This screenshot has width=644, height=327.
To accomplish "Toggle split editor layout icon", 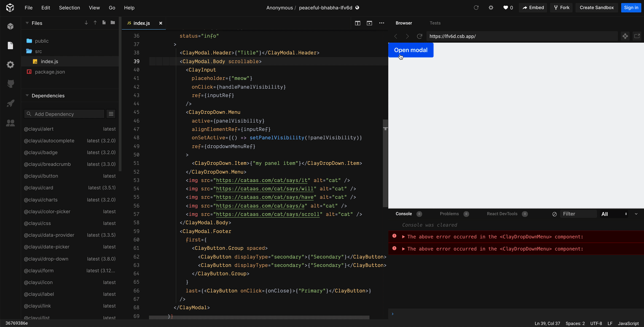I will [358, 23].
